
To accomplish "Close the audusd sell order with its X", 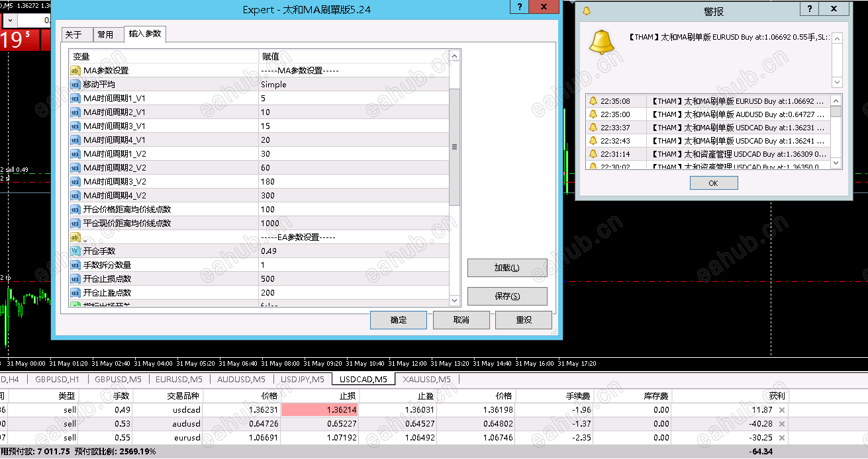I will coord(782,424).
